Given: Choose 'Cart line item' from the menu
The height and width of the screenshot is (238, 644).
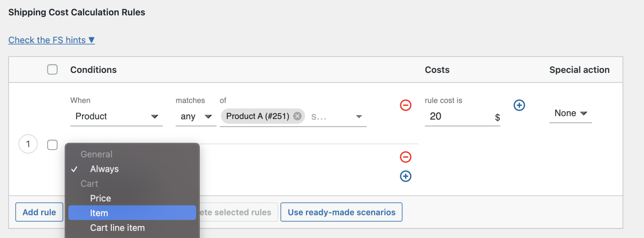Looking at the screenshot, I should pyautogui.click(x=117, y=227).
